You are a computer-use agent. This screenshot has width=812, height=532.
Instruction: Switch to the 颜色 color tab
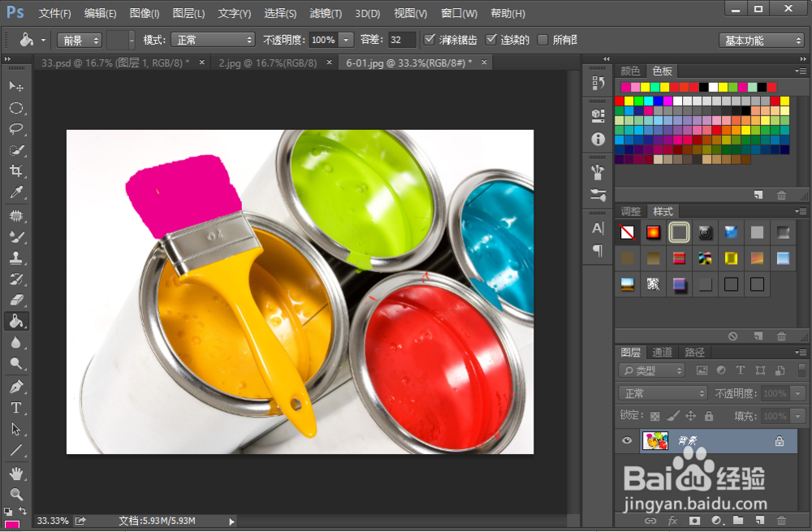pos(630,71)
